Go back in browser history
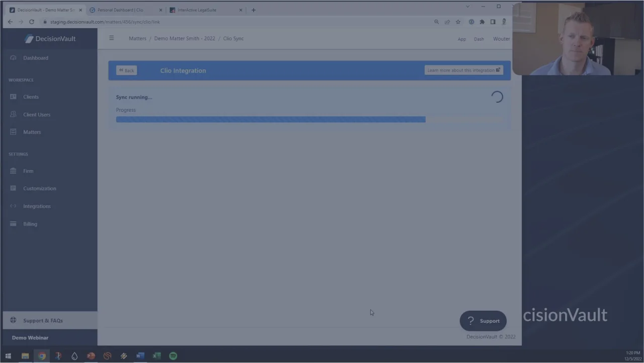Screen dimensions: 644x363 point(10,22)
